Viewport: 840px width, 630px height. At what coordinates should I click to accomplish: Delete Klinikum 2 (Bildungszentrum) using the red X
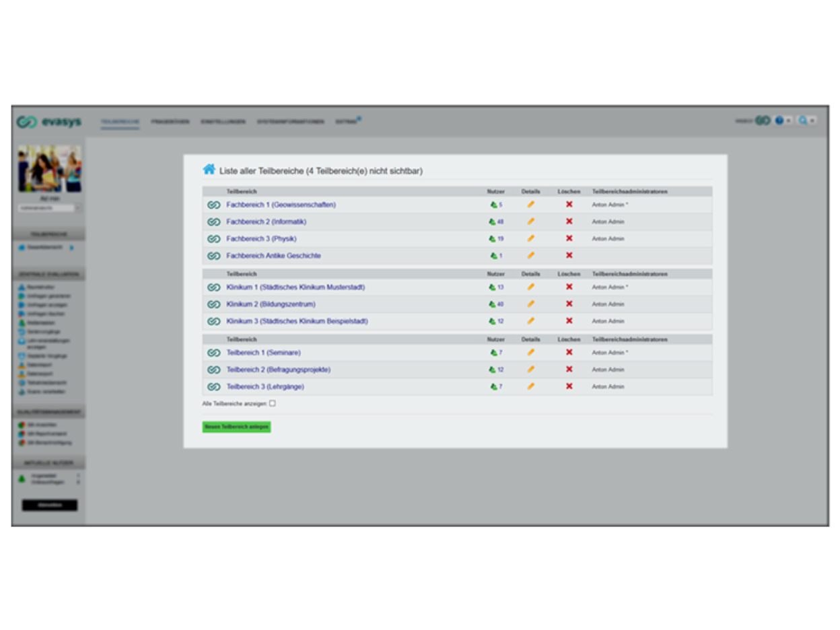[x=569, y=304]
